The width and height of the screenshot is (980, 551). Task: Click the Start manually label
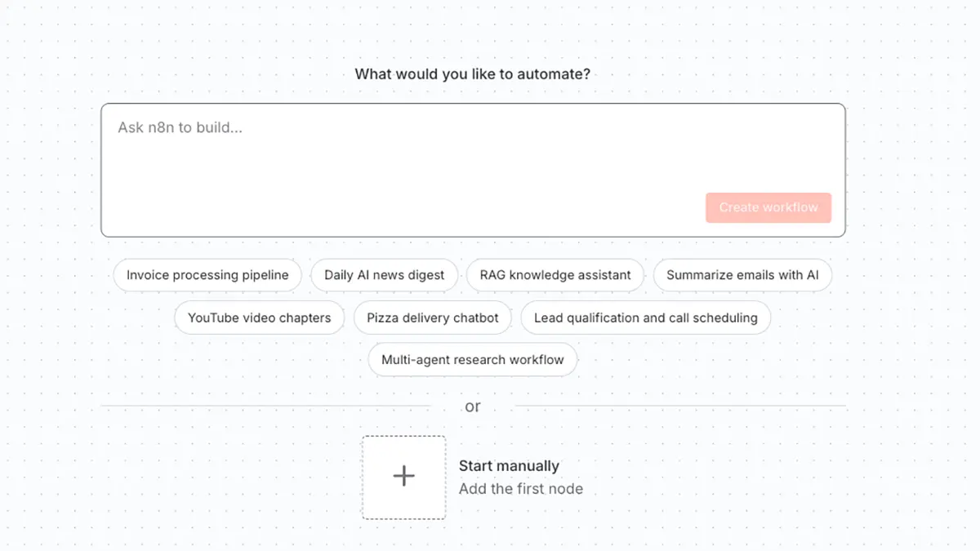click(x=509, y=466)
